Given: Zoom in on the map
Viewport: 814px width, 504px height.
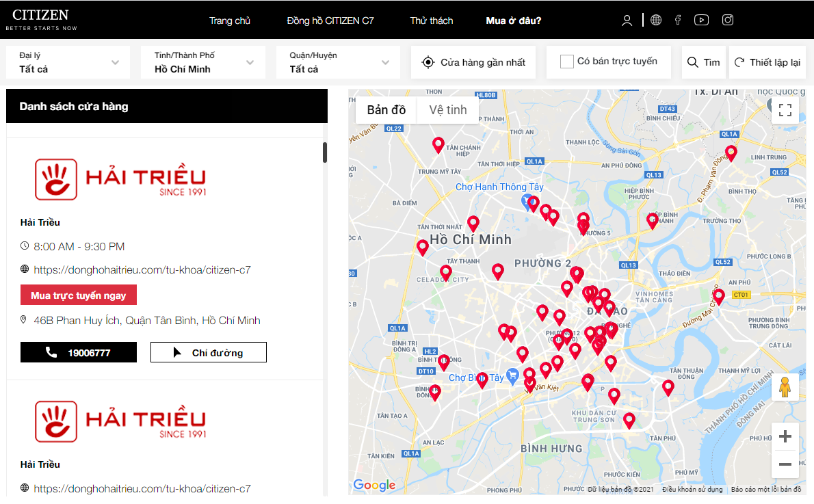Looking at the screenshot, I should click(x=785, y=436).
